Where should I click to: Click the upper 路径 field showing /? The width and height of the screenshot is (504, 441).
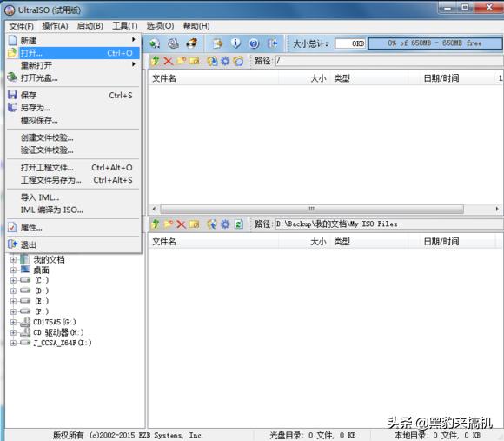point(388,61)
